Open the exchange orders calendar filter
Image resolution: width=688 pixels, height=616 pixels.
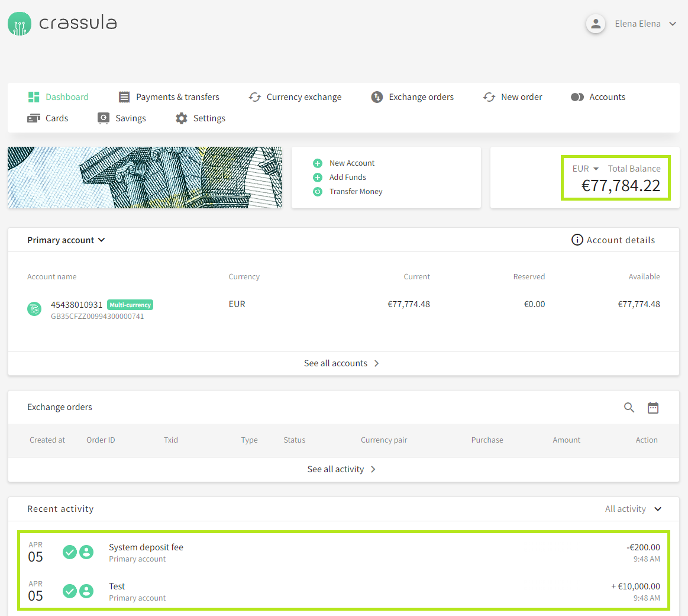(653, 407)
